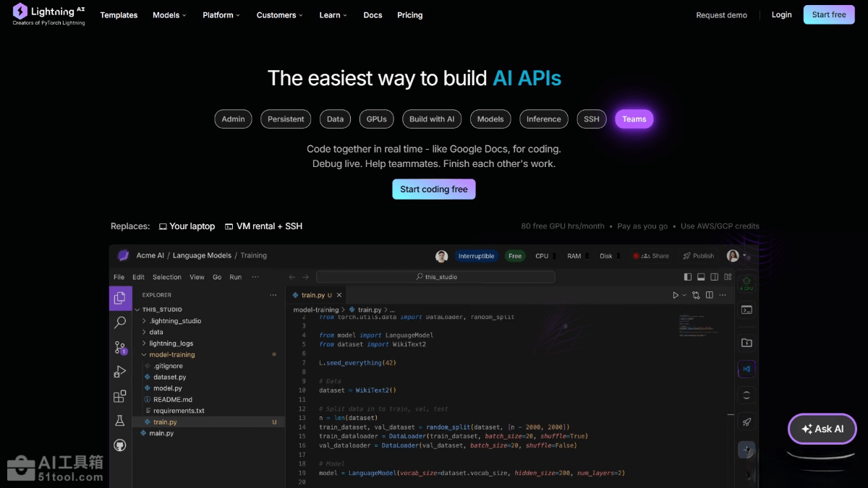Click the Testing flask icon
868x488 pixels.
tap(120, 421)
